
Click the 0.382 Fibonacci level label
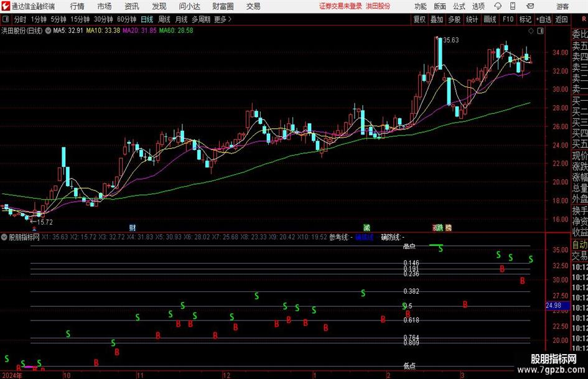[411, 291]
